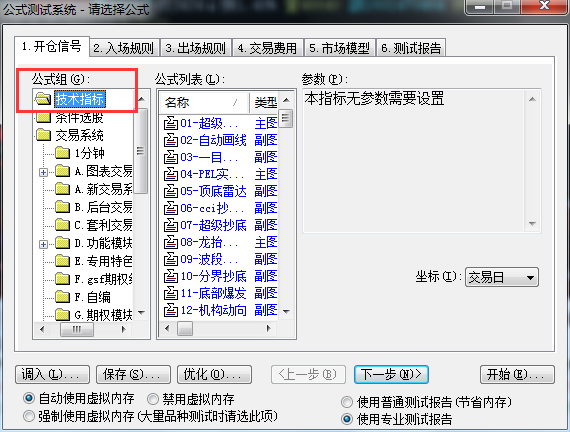Viewport: 570px width, 432px height.
Task: Switch to 6.测试报告 tab
Action: click(x=411, y=48)
